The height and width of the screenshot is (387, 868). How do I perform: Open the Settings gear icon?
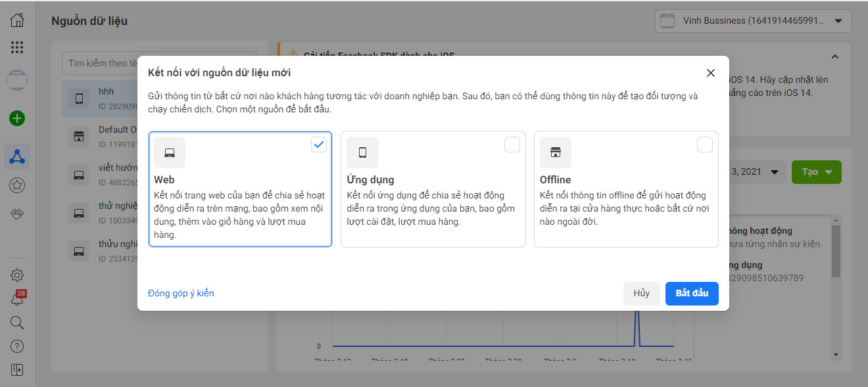18,275
